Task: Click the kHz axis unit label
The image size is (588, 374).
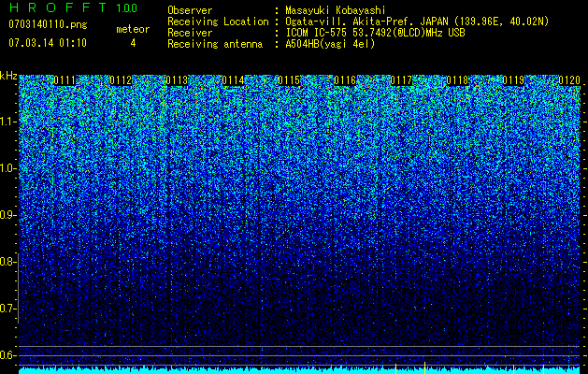Action: pos(8,76)
